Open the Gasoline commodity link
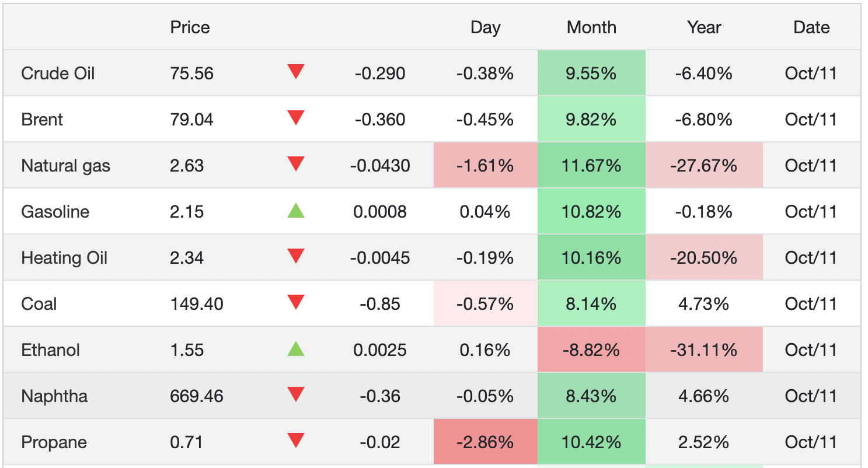 55,211
